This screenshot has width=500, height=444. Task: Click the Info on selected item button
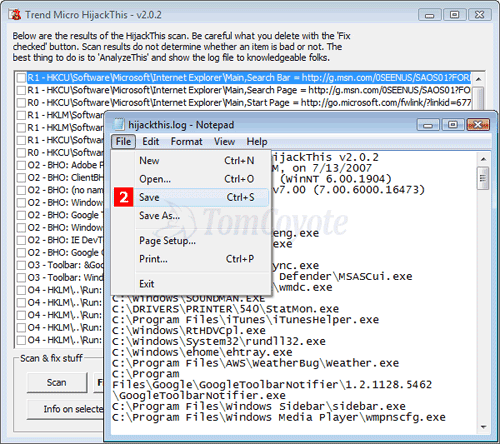click(65, 409)
